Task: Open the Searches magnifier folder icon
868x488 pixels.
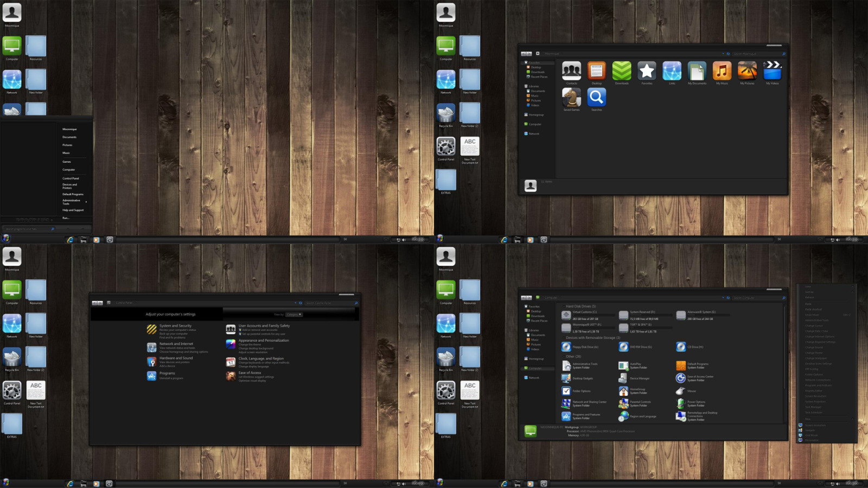Action: (x=596, y=98)
